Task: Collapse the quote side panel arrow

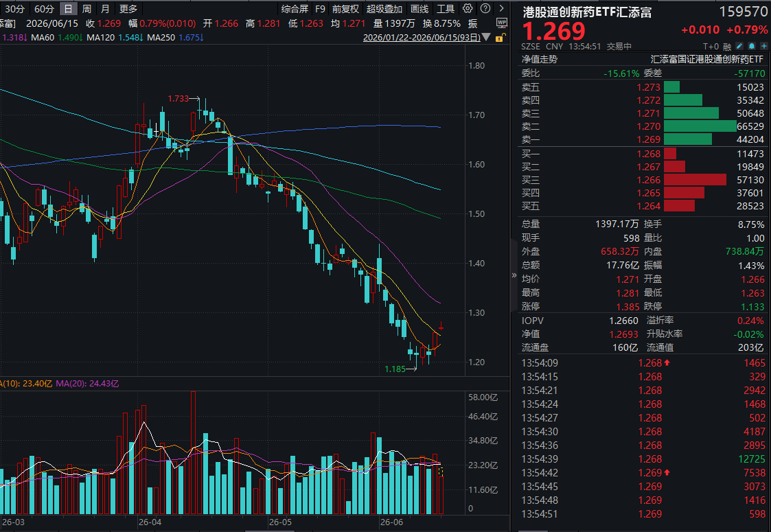Action: pos(514,275)
